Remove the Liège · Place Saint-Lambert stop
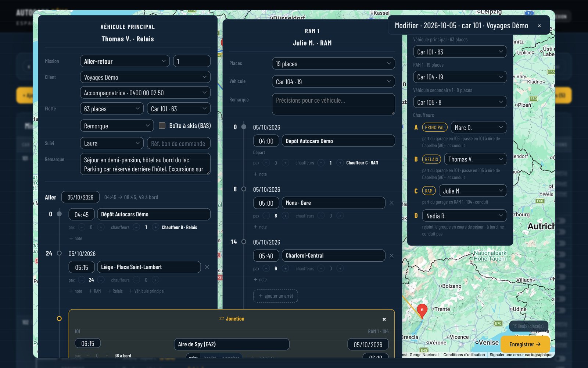The width and height of the screenshot is (588, 368). [x=207, y=267]
